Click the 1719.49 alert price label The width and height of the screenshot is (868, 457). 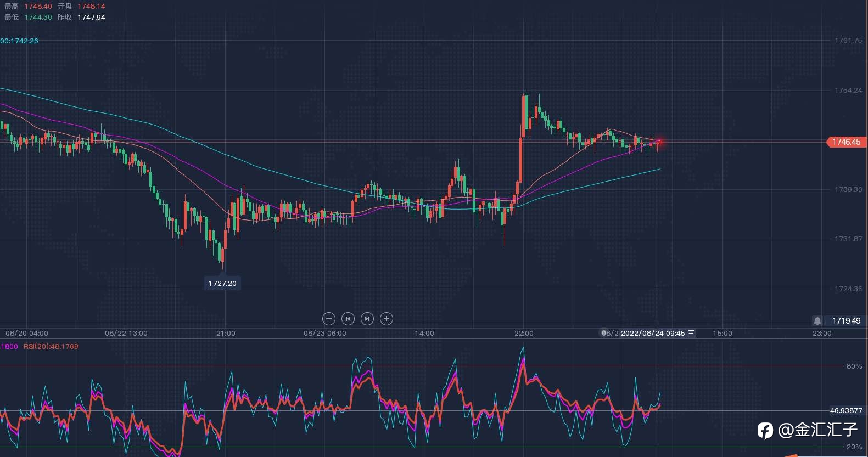(x=846, y=321)
